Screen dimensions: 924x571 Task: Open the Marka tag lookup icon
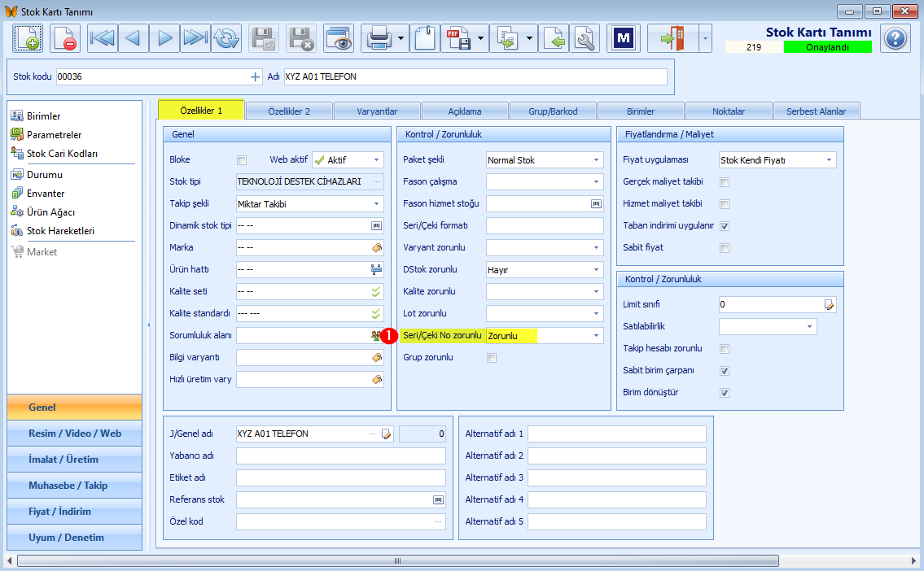coord(377,248)
